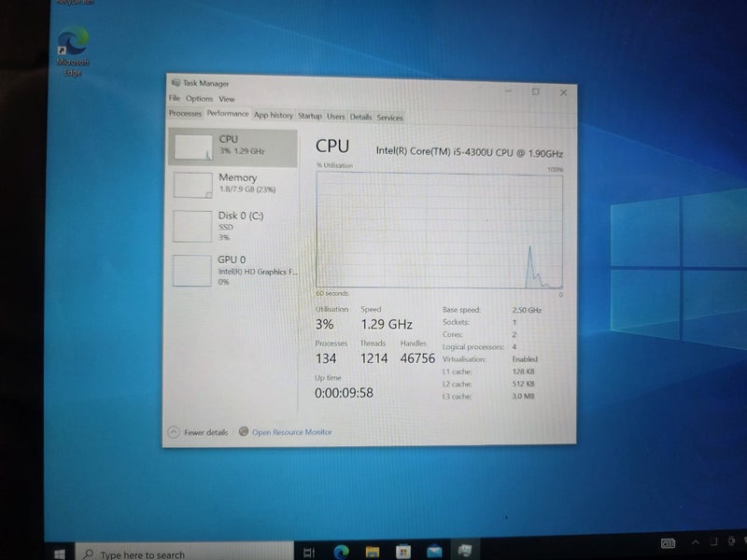Launch Edge from the taskbar
This screenshot has height=560, width=747.
coord(339,552)
